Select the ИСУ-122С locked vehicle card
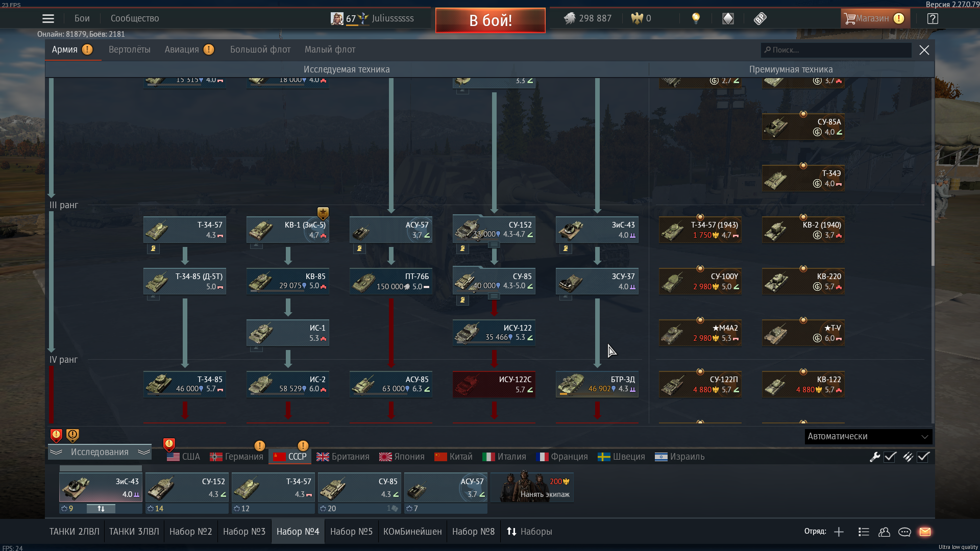This screenshot has height=551, width=980. point(494,384)
